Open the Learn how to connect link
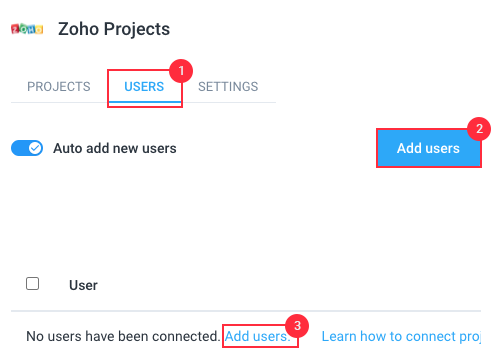491x364 pixels. [x=401, y=336]
